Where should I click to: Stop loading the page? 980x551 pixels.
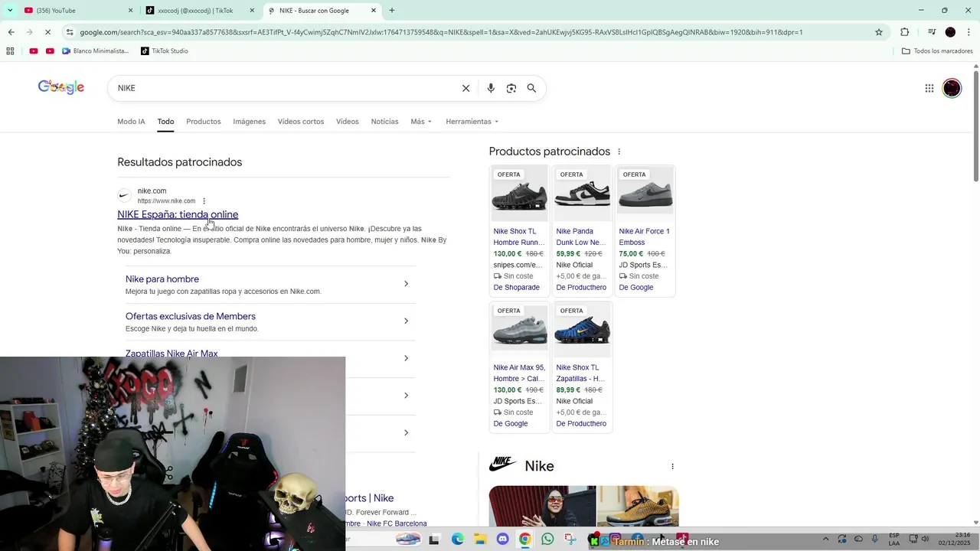(x=47, y=32)
